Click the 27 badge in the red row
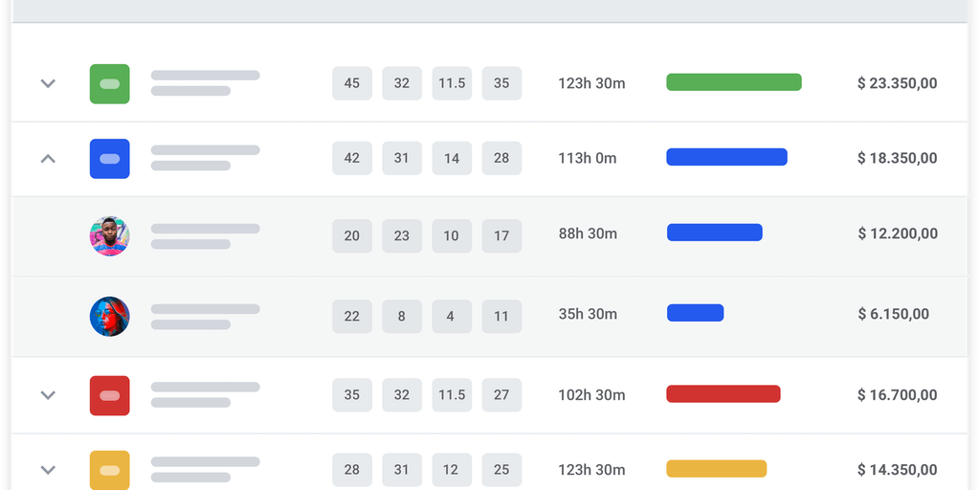Screen dimensions: 980x490 click(501, 395)
